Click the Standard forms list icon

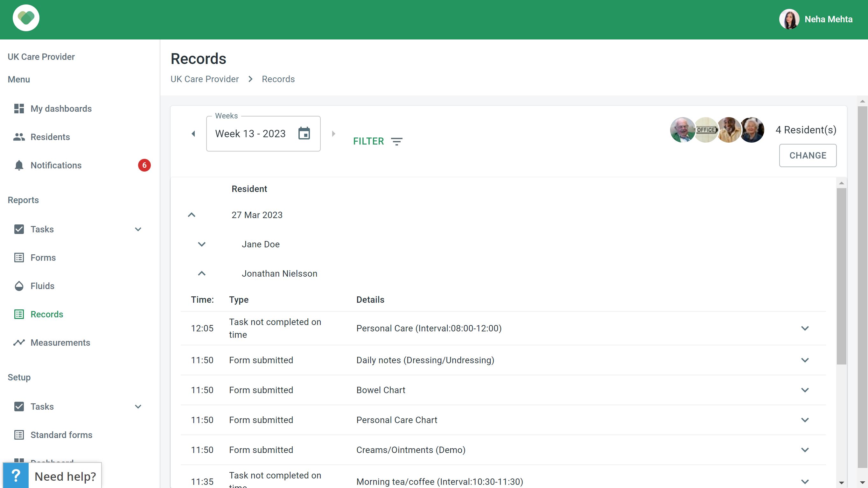19,435
